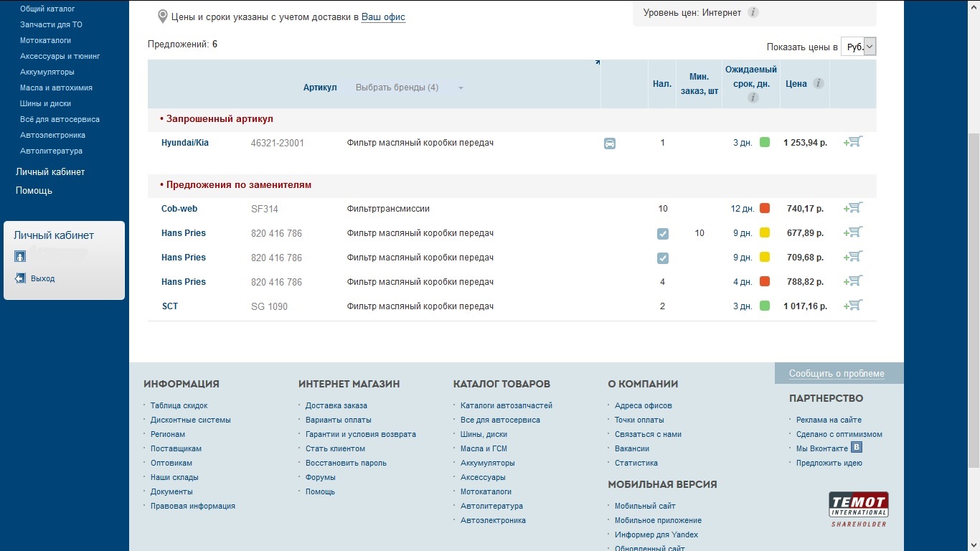Open Аккумуляторы in the left sidebar menu
The width and height of the screenshot is (980, 551).
coord(47,72)
